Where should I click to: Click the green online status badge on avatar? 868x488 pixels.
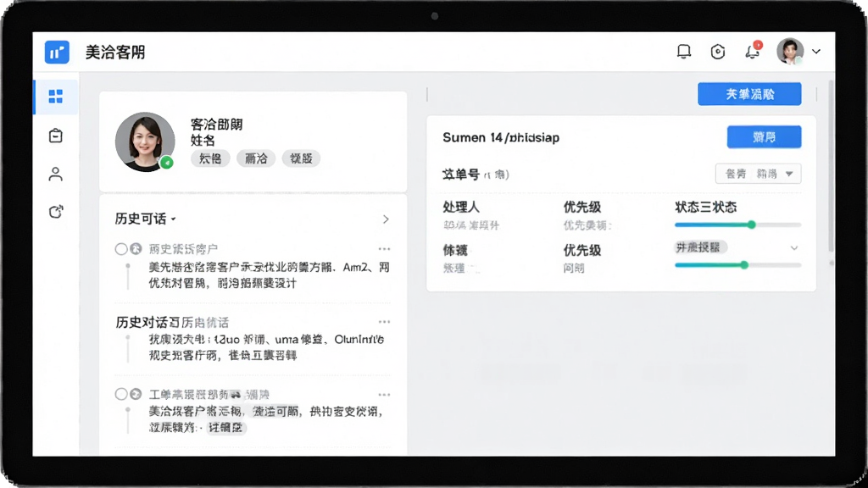pos(167,163)
